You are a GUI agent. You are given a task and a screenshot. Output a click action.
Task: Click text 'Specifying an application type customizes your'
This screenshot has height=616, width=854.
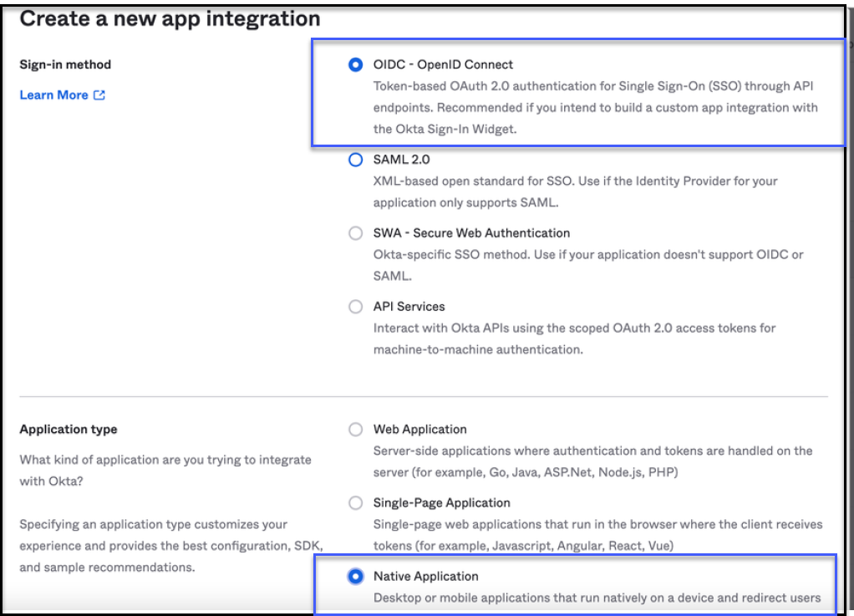click(x=154, y=525)
